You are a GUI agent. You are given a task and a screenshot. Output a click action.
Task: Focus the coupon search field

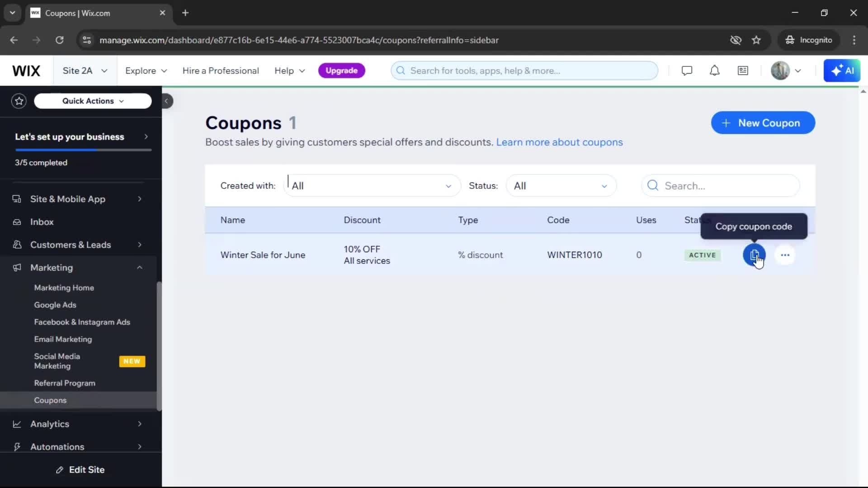[x=720, y=185]
